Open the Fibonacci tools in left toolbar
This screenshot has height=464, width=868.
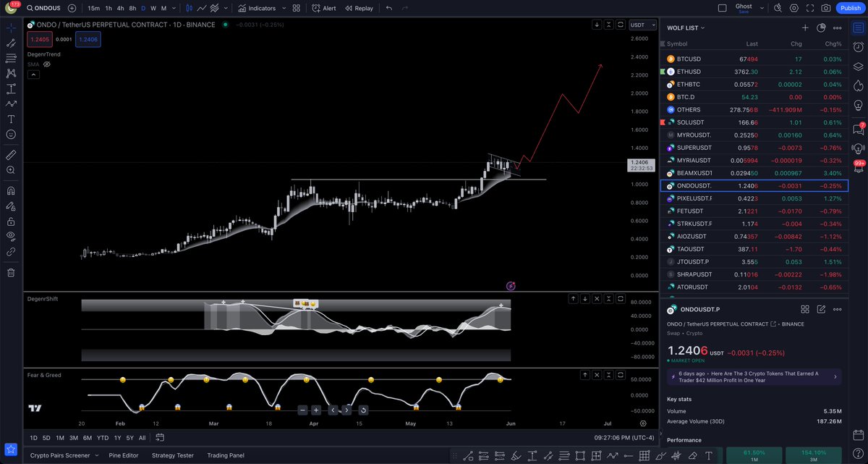click(11, 58)
